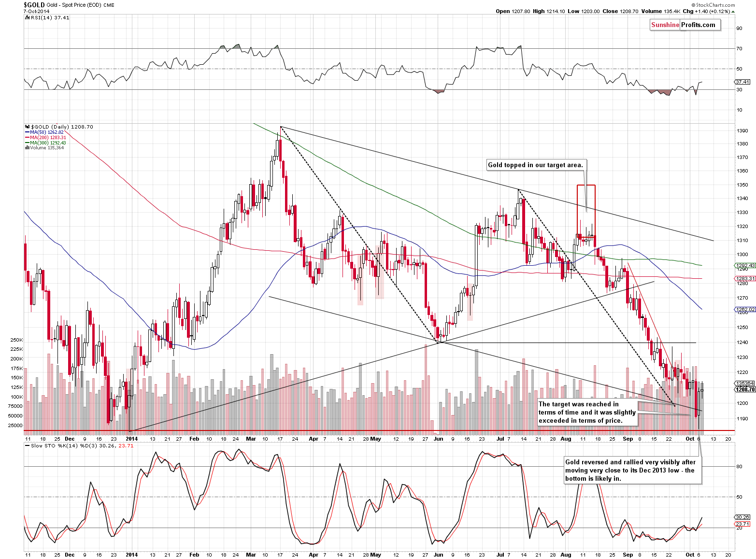Click the 23.71 stochastic value tag

coord(742,524)
